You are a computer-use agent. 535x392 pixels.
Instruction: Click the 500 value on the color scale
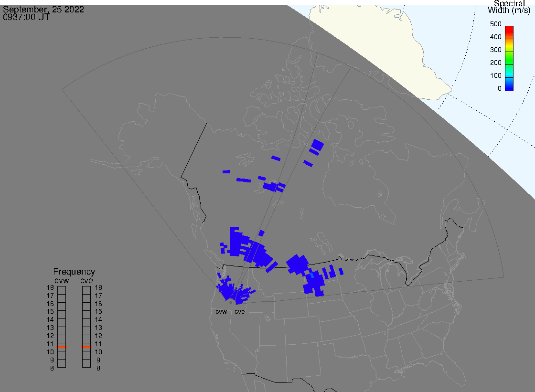495,24
